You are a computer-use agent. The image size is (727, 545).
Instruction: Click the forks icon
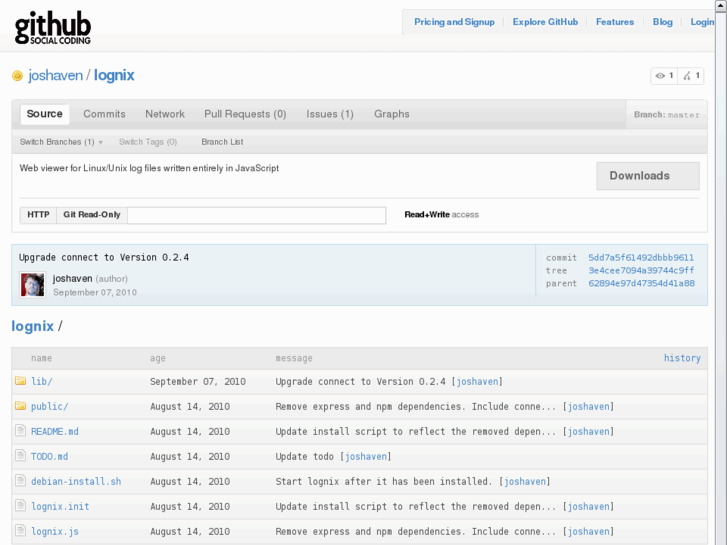point(687,76)
